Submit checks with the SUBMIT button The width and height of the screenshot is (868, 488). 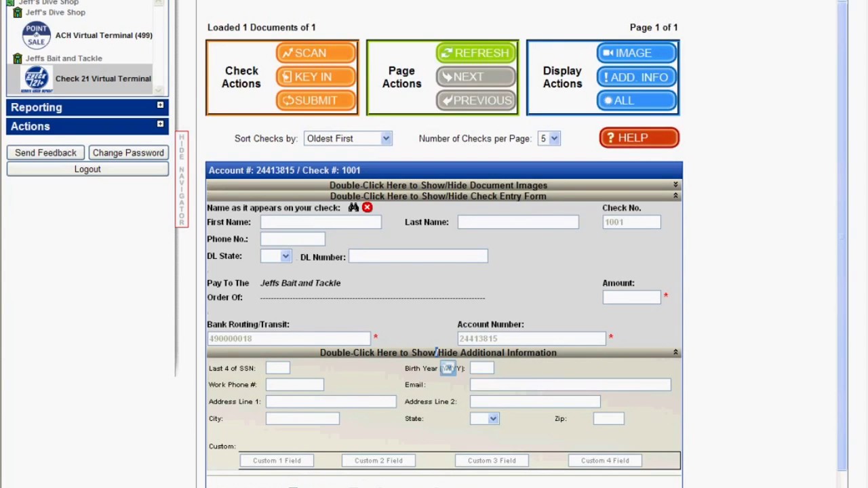(x=316, y=100)
